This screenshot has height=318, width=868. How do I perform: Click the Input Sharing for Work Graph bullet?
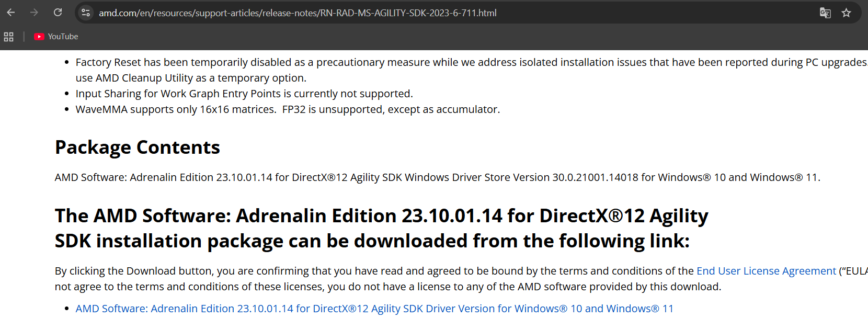(x=244, y=94)
